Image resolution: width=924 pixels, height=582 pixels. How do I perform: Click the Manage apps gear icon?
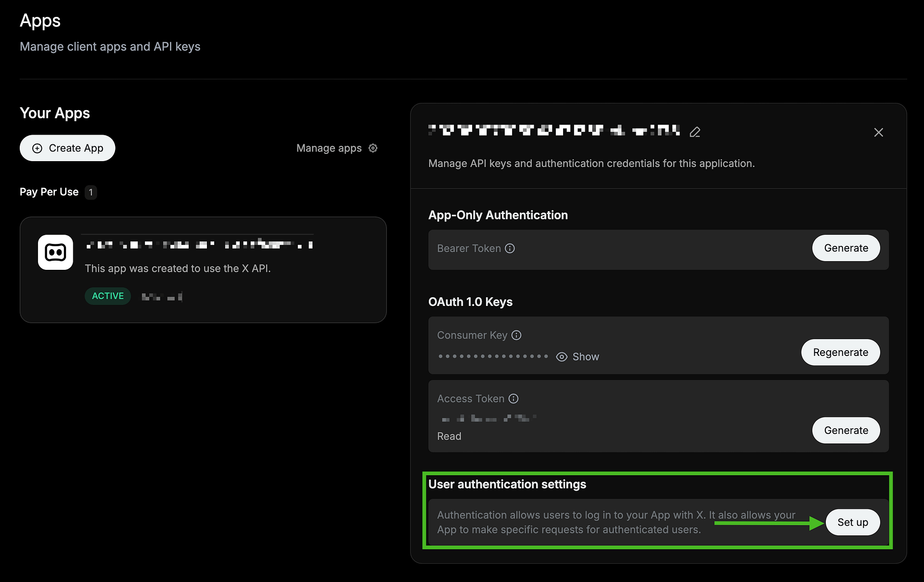click(373, 148)
